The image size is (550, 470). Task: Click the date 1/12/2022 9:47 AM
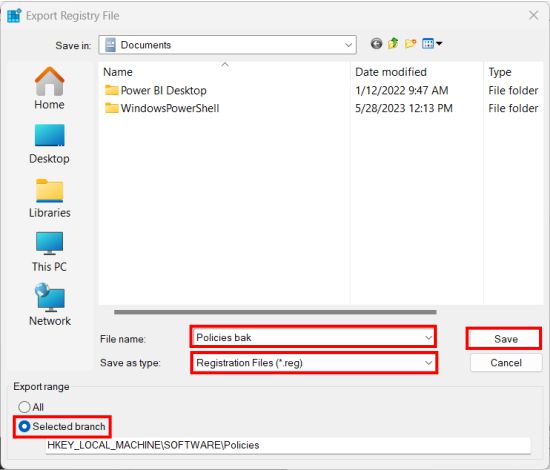(x=402, y=90)
